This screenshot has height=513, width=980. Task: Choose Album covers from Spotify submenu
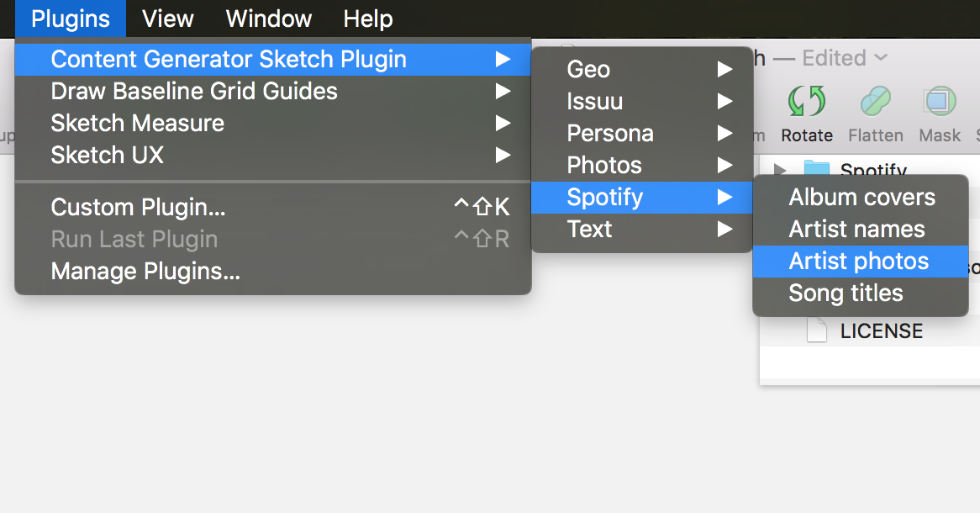[861, 198]
